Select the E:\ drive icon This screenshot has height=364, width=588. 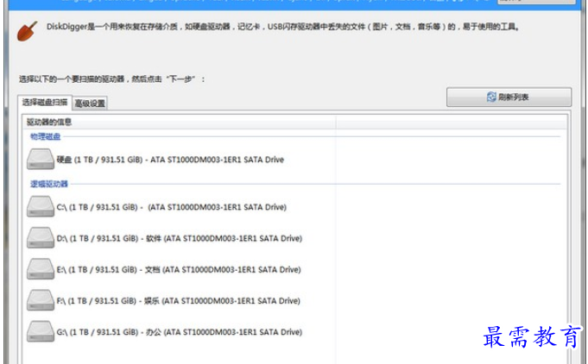pos(41,269)
